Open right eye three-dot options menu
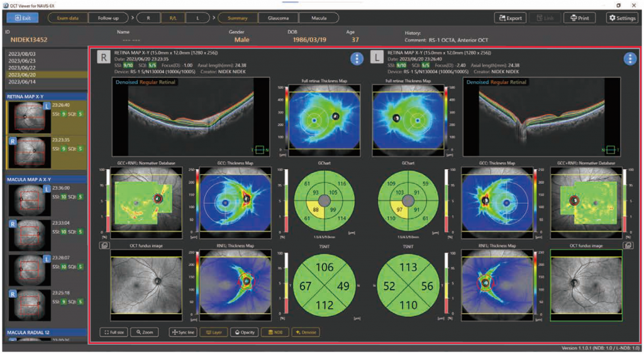 tap(357, 58)
